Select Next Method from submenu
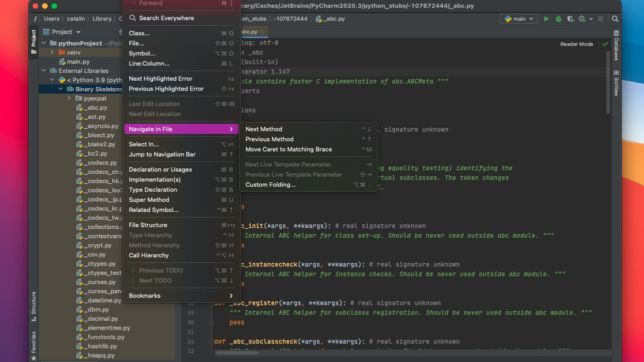 pos(264,129)
